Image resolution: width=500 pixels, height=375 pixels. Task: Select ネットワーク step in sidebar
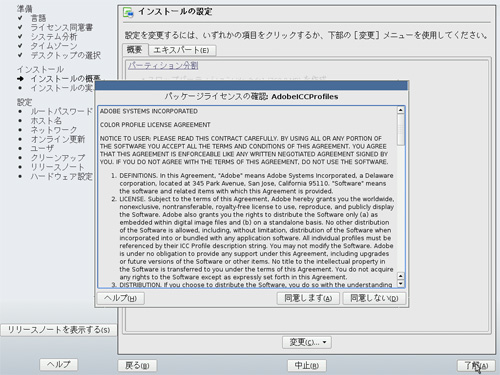[x=54, y=130]
